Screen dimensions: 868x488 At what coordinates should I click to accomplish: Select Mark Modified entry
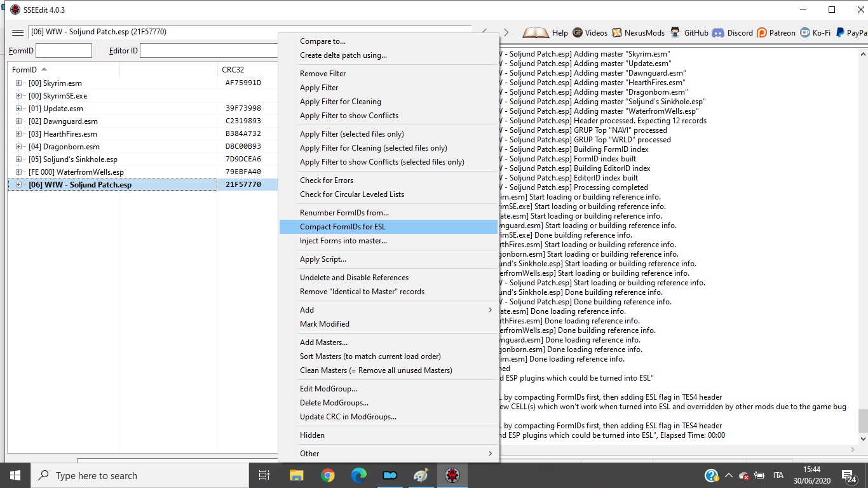click(x=388, y=324)
